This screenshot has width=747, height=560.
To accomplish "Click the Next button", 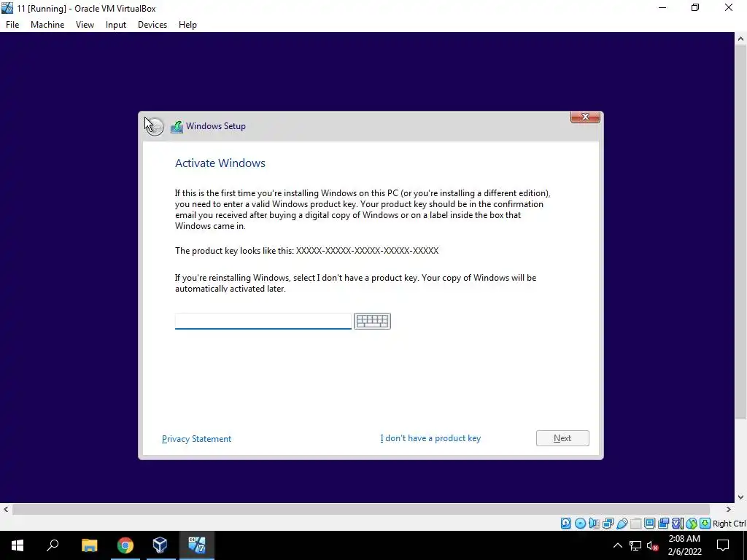I will (562, 438).
